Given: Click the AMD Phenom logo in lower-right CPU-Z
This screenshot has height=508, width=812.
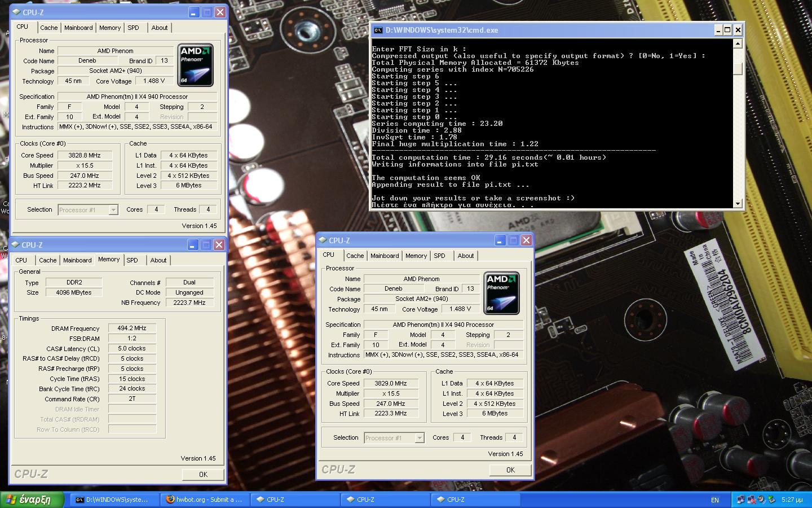Looking at the screenshot, I should [501, 293].
